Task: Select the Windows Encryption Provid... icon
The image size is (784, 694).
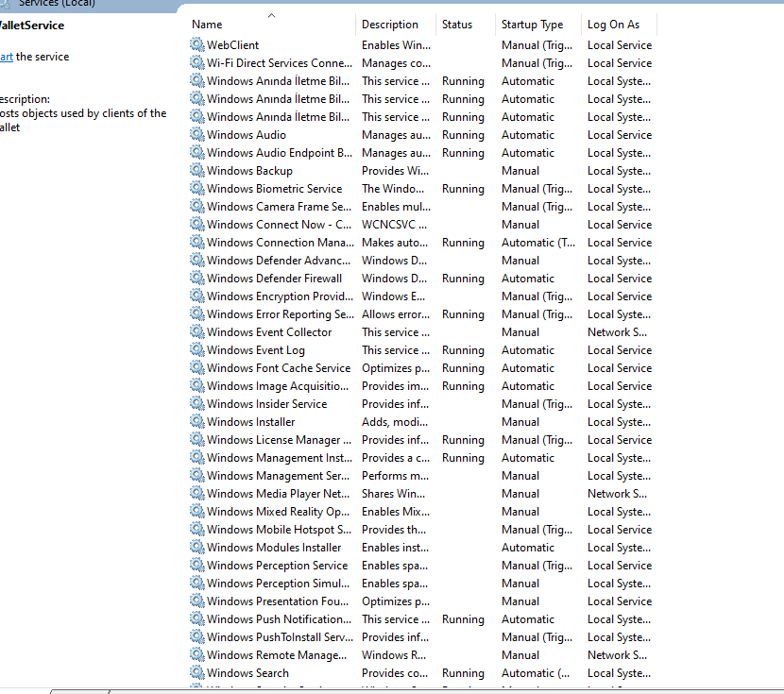Action: click(197, 296)
